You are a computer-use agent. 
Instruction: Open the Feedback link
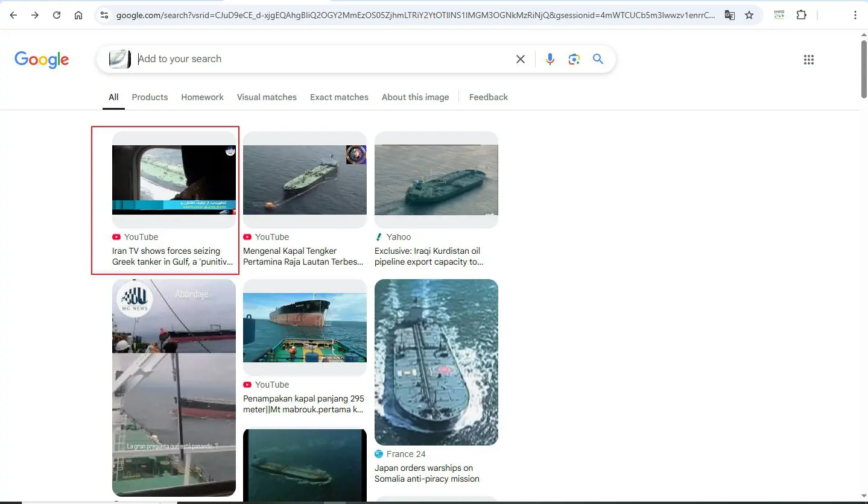click(x=489, y=97)
